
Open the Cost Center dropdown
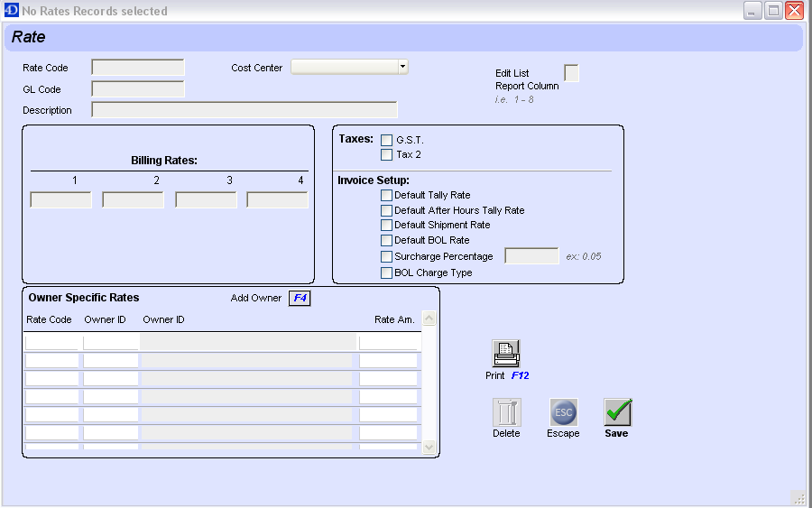(x=402, y=68)
